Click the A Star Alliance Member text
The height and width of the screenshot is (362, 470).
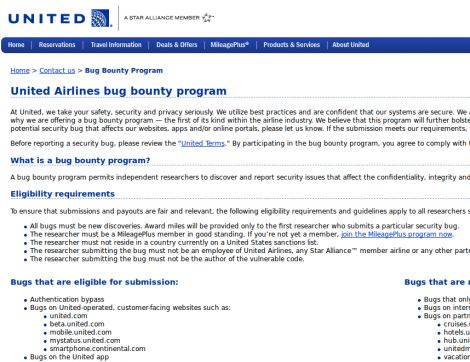162,18
